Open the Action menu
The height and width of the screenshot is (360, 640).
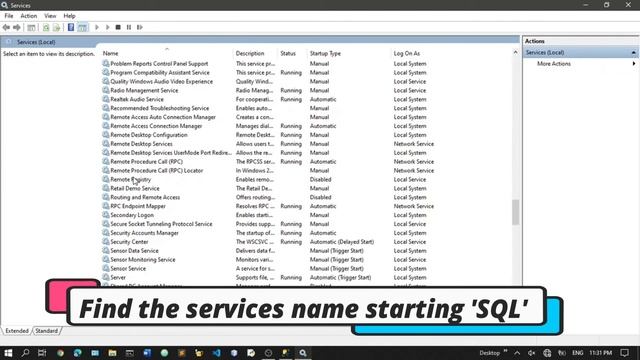point(29,16)
